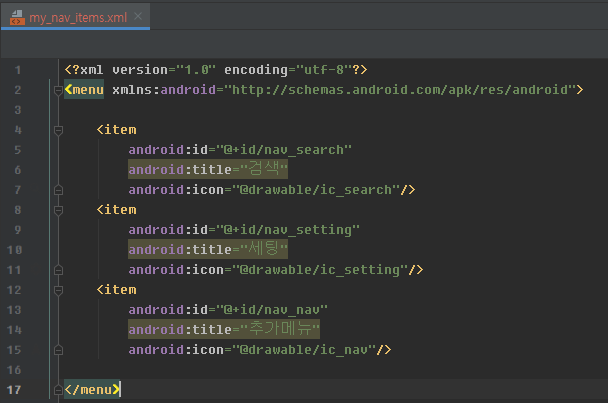Click the @drawable/ic_search value
Screen dimensions: 608x403
point(316,190)
